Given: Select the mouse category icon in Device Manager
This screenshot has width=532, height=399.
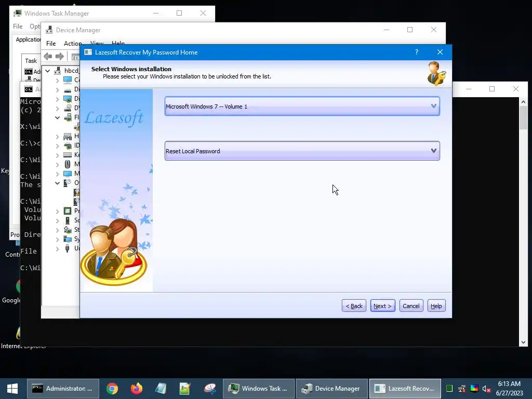Looking at the screenshot, I should [x=68, y=164].
